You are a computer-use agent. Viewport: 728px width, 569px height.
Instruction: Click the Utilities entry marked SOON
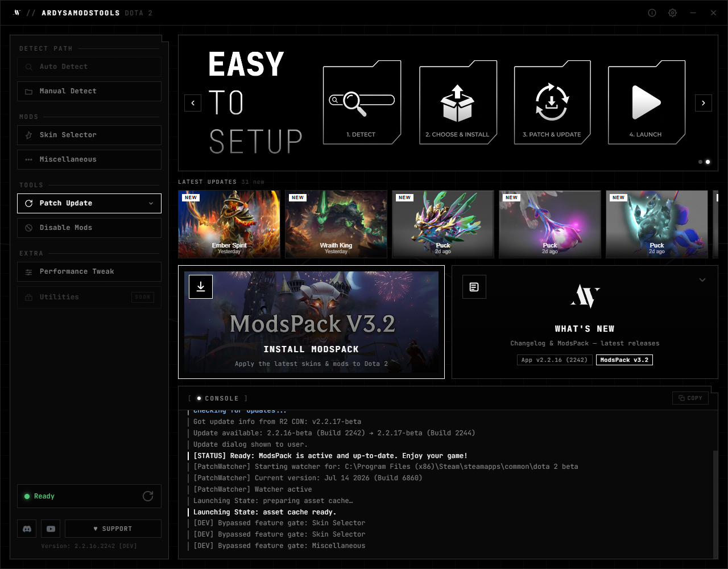pos(89,297)
